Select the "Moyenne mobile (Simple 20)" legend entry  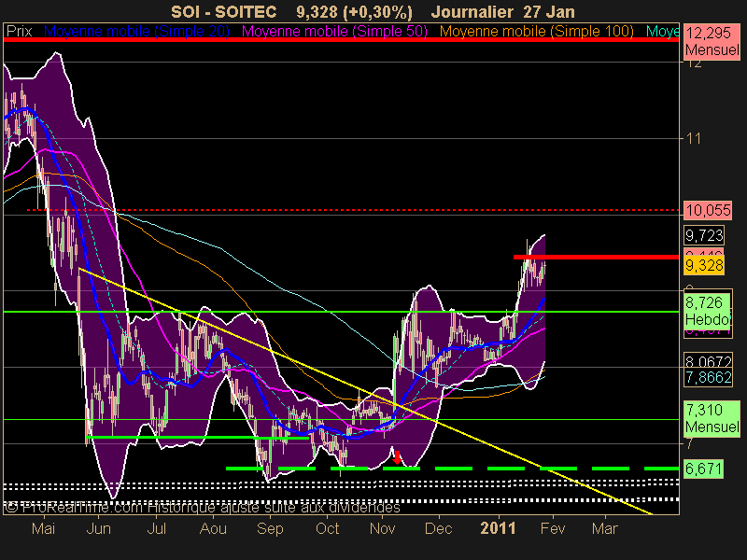136,32
